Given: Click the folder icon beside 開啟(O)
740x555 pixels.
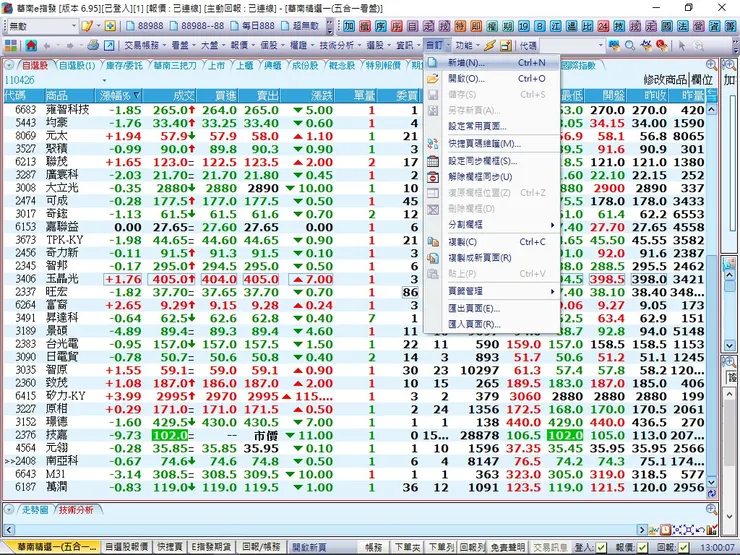Looking at the screenshot, I should click(433, 79).
